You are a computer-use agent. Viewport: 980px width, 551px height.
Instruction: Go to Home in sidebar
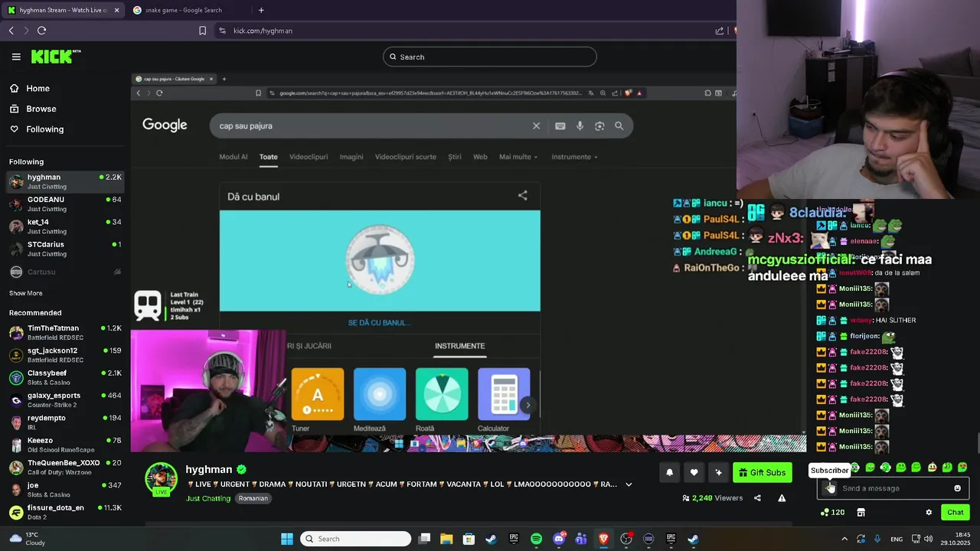(x=38, y=88)
